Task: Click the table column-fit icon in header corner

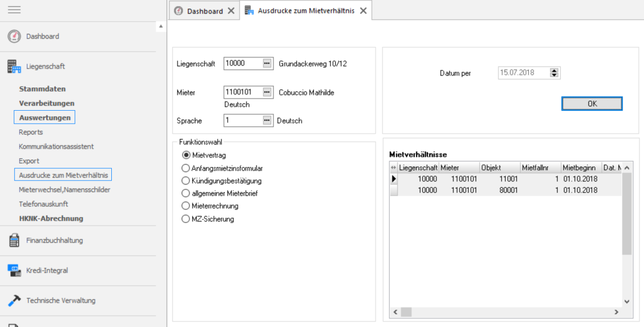Action: click(x=394, y=168)
